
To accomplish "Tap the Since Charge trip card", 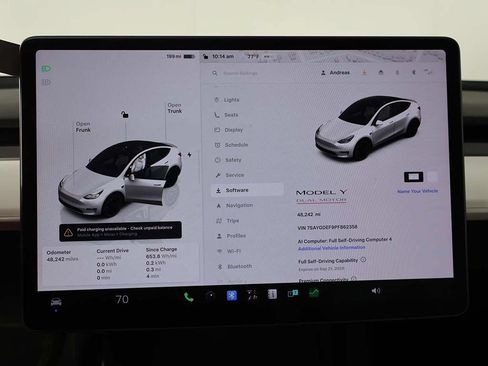I will [161, 263].
